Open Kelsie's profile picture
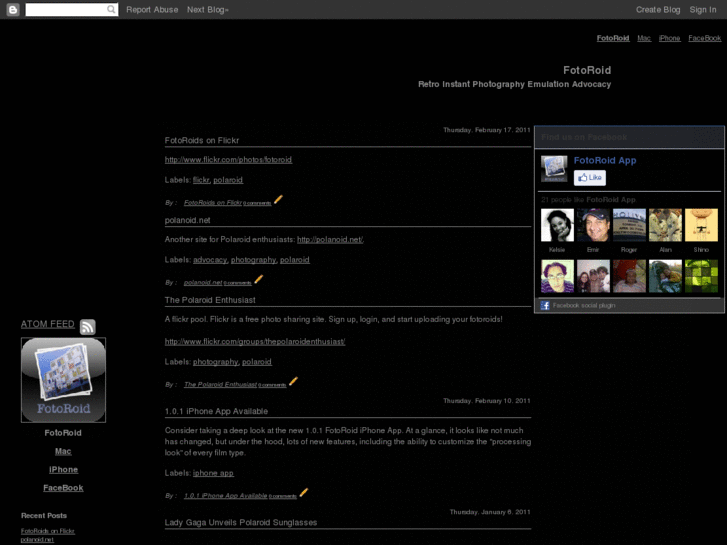Image resolution: width=727 pixels, height=545 pixels. [x=557, y=225]
